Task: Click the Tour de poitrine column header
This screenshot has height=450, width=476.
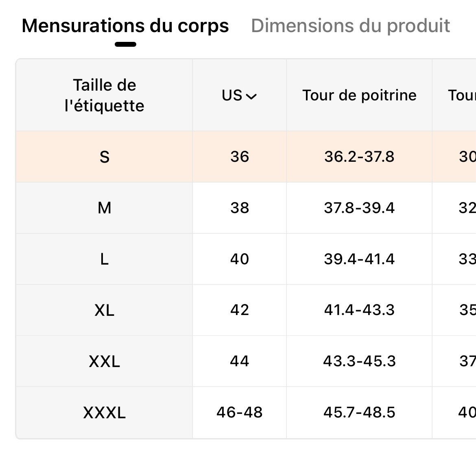Action: (359, 96)
